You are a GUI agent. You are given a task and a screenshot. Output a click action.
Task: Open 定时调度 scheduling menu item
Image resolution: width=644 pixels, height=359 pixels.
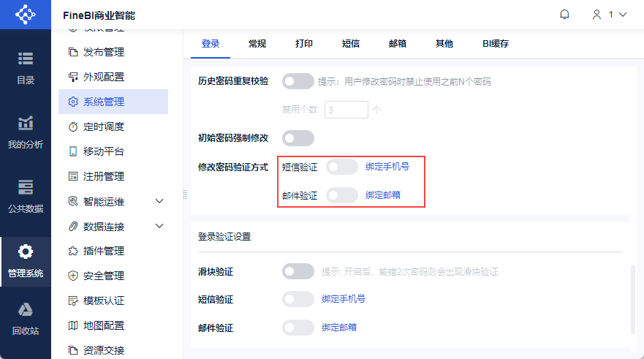click(x=103, y=126)
